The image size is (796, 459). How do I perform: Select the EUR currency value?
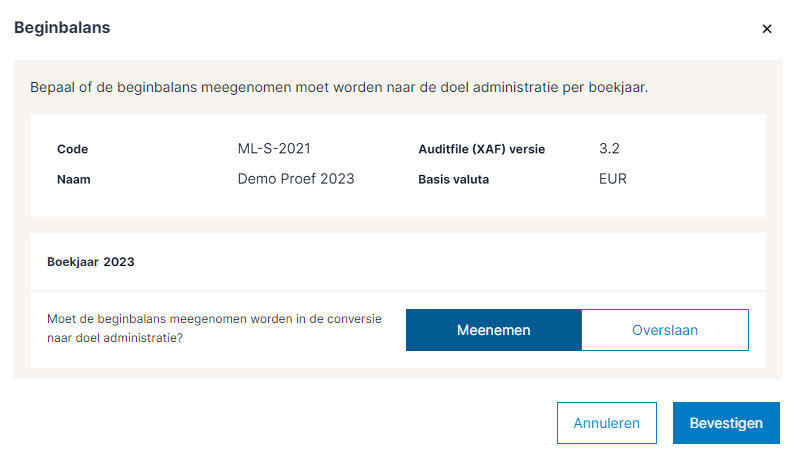pos(613,180)
